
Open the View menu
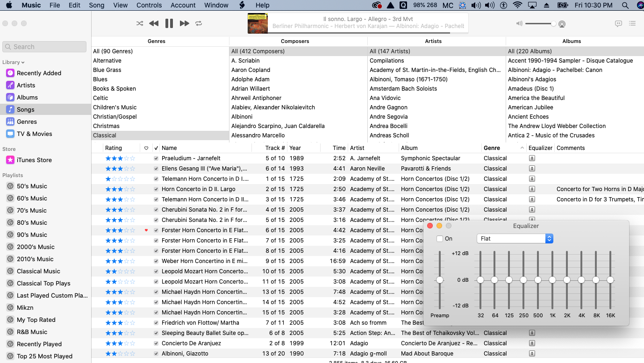121,5
